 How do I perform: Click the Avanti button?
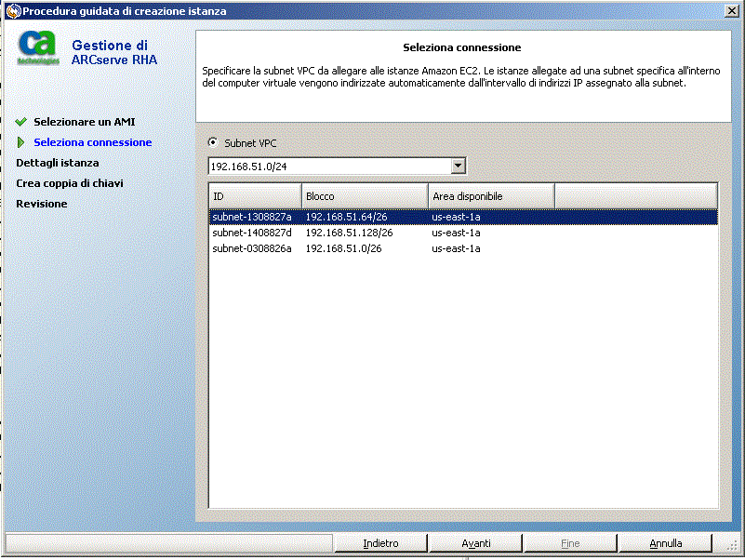coord(476,543)
